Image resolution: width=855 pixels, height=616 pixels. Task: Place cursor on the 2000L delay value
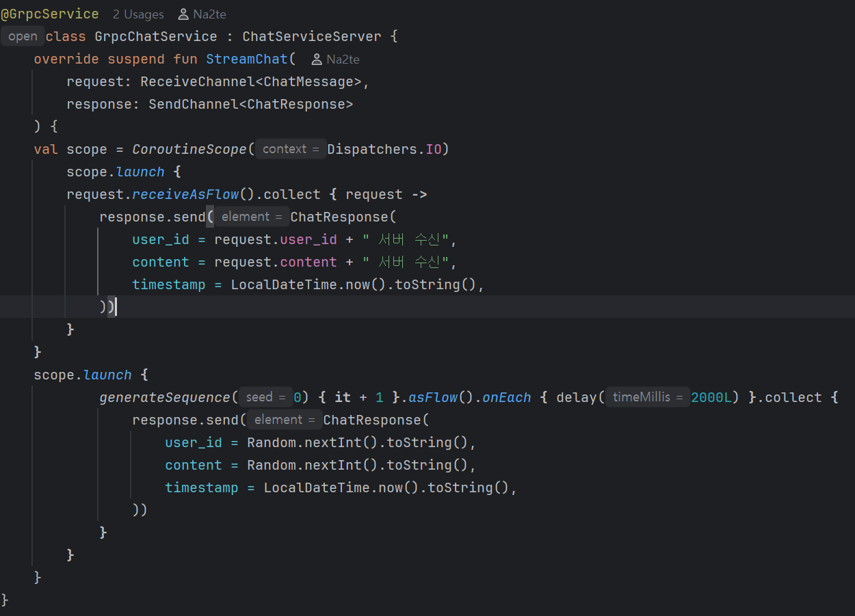(711, 397)
